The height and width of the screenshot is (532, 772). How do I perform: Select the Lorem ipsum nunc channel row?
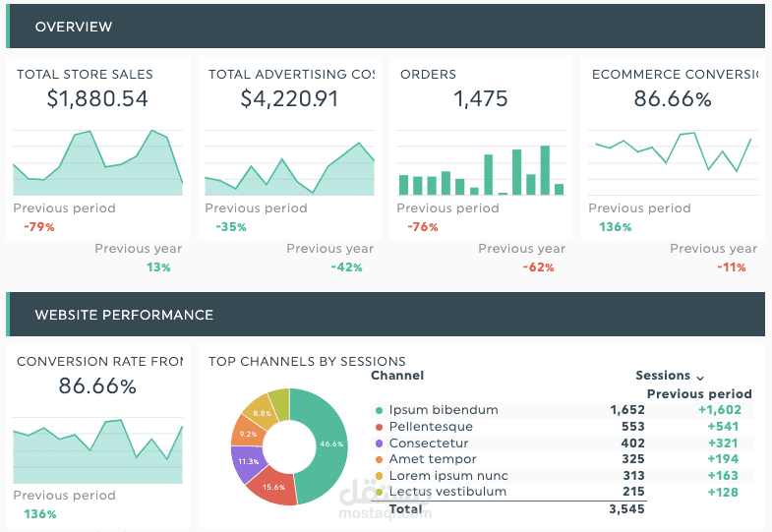point(562,475)
